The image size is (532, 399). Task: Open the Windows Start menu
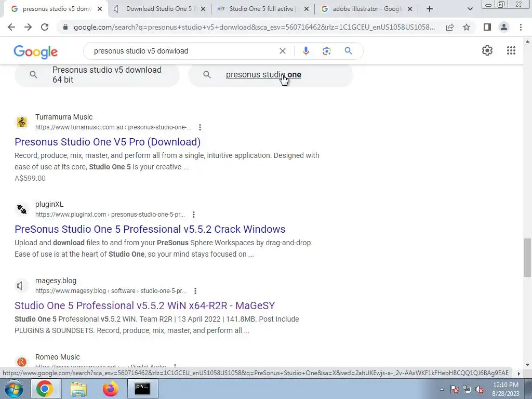[x=14, y=389]
